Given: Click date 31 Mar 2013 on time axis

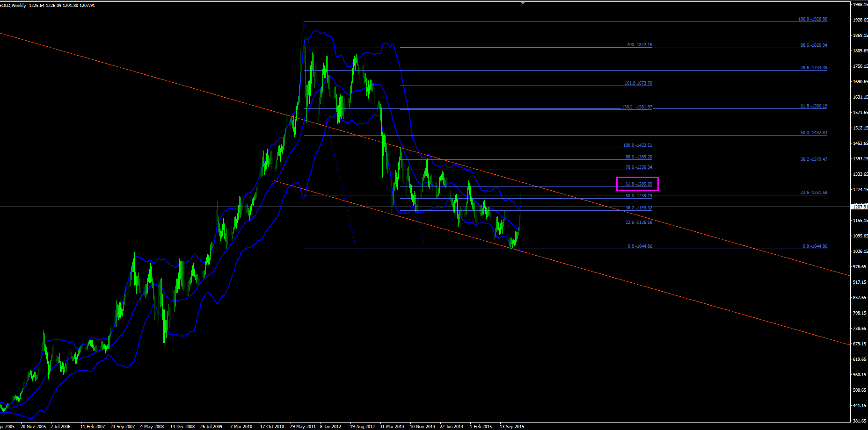Looking at the screenshot, I should click(x=392, y=427).
